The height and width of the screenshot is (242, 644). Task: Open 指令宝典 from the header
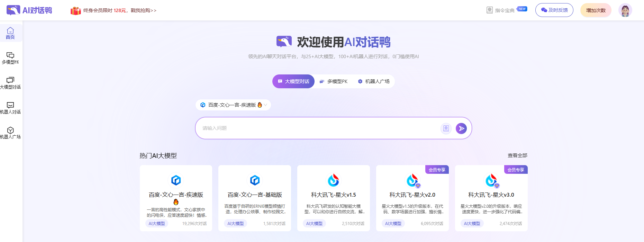tap(505, 10)
